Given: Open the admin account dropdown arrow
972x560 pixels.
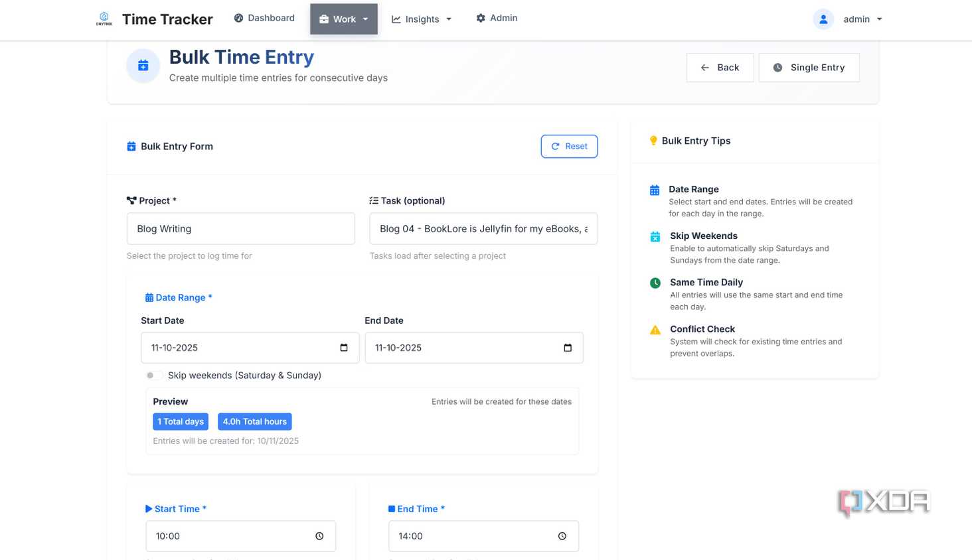Looking at the screenshot, I should (x=880, y=19).
